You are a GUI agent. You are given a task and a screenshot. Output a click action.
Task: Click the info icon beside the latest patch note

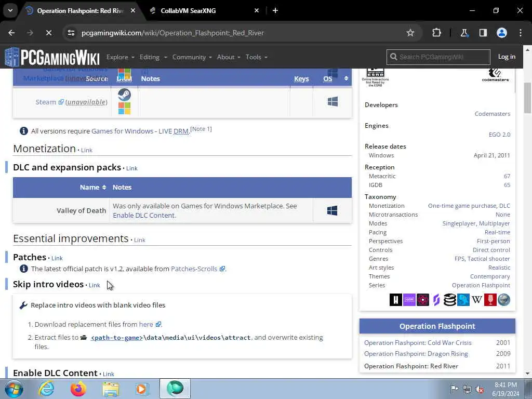click(24, 269)
